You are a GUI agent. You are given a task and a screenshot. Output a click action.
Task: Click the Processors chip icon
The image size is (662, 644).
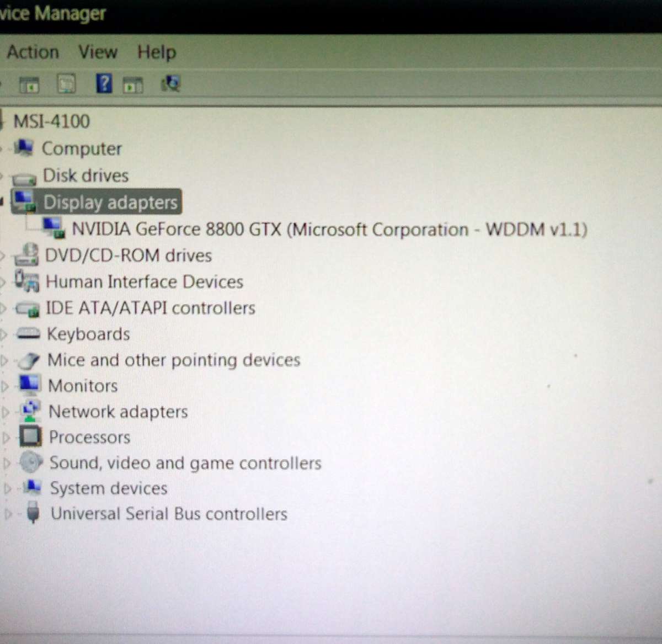pos(30,437)
